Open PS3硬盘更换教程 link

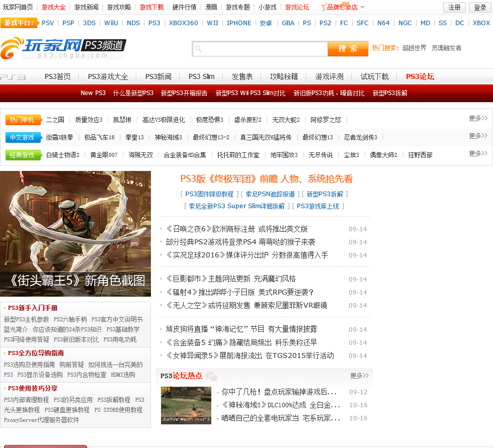pyautogui.click(x=67, y=410)
